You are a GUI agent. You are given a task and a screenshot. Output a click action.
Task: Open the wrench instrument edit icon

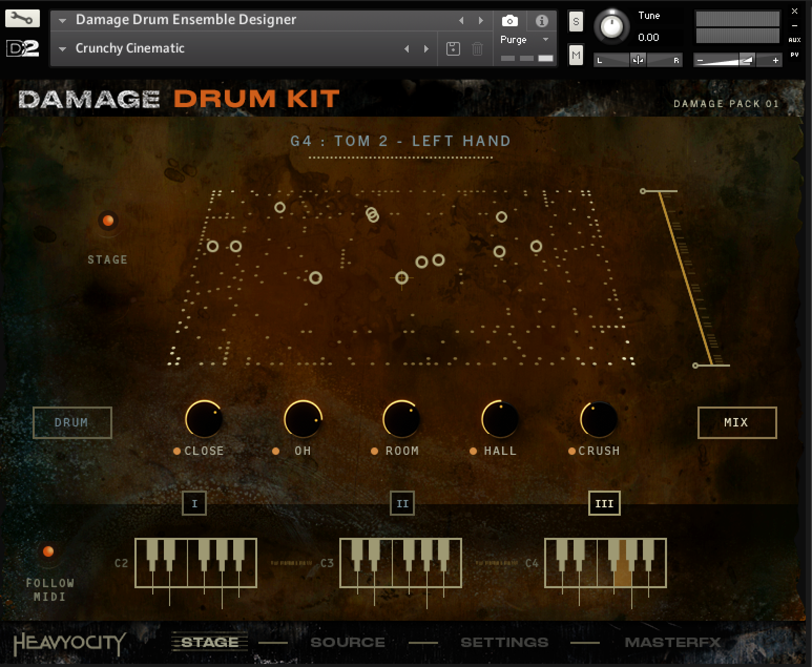tap(22, 19)
